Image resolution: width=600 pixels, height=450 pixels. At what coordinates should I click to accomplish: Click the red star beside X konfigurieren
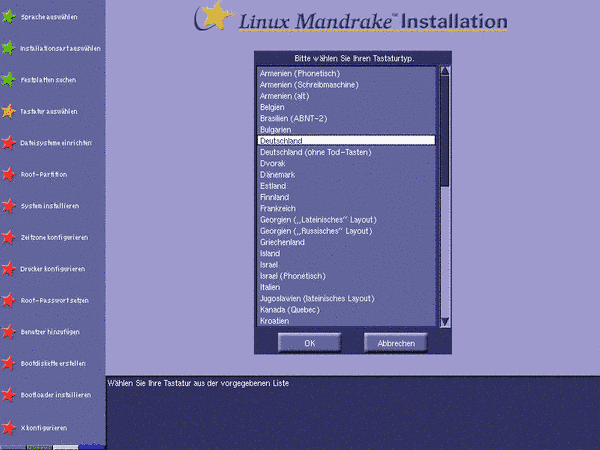[8, 426]
